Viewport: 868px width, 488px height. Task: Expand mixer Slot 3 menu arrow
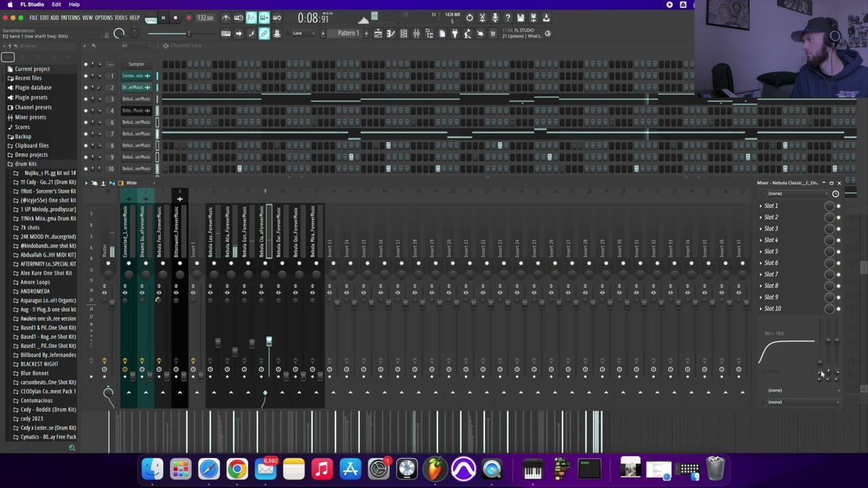[x=761, y=229]
